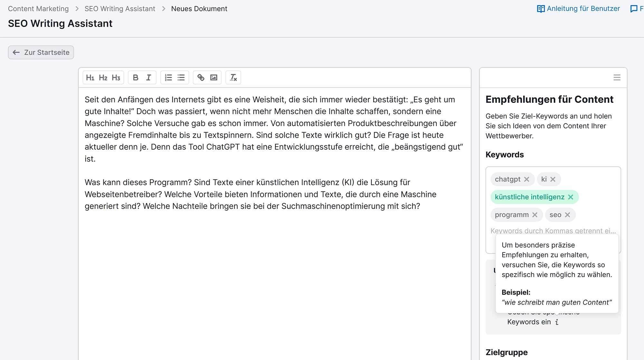Image resolution: width=644 pixels, height=360 pixels.
Task: Navigate to Content Marketing breadcrumb
Action: pos(39,9)
